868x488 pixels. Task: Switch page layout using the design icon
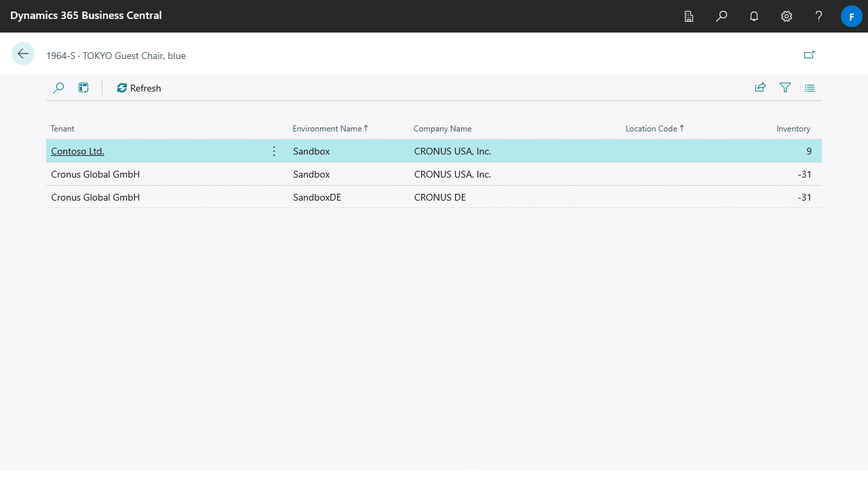(83, 87)
